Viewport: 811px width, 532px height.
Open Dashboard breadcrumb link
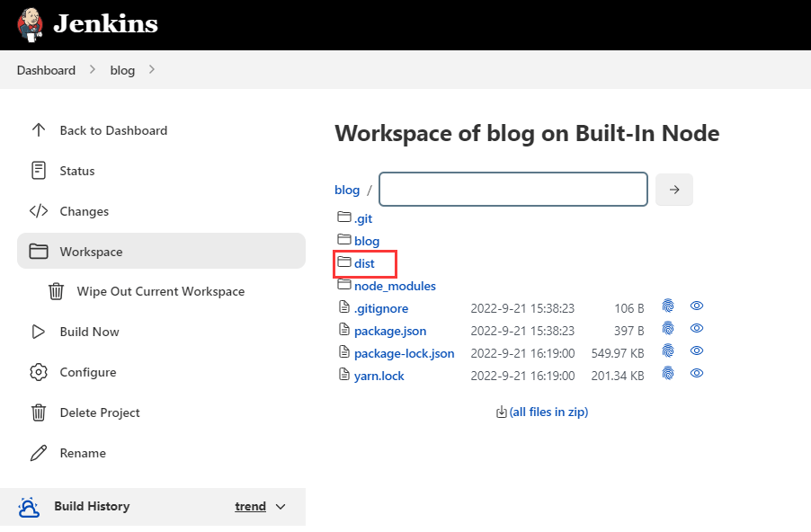pyautogui.click(x=46, y=70)
